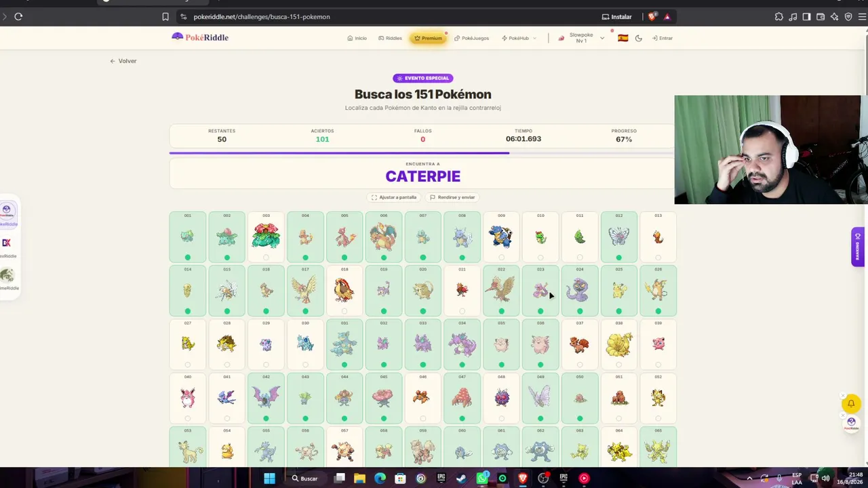Toggle dark mode moon icon

pos(639,38)
